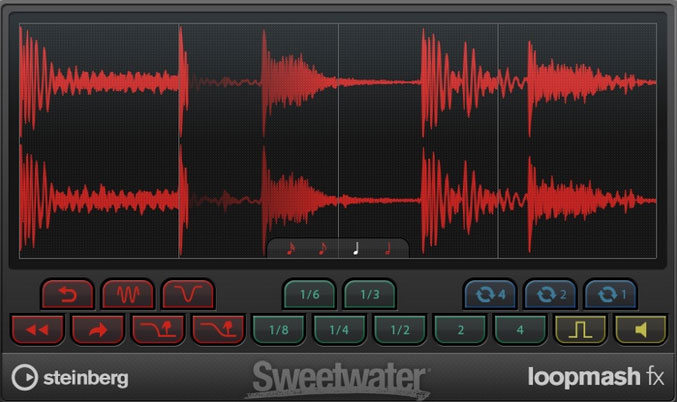Image resolution: width=677 pixels, height=402 pixels.
Task: Set quantize to the eighth note
Action: (x=323, y=249)
